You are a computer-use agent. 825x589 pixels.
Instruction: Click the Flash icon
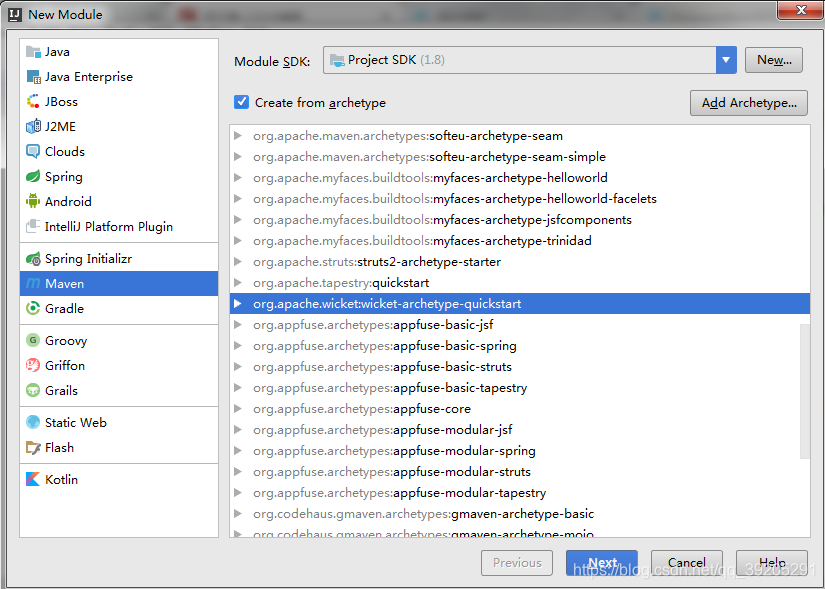(x=33, y=447)
